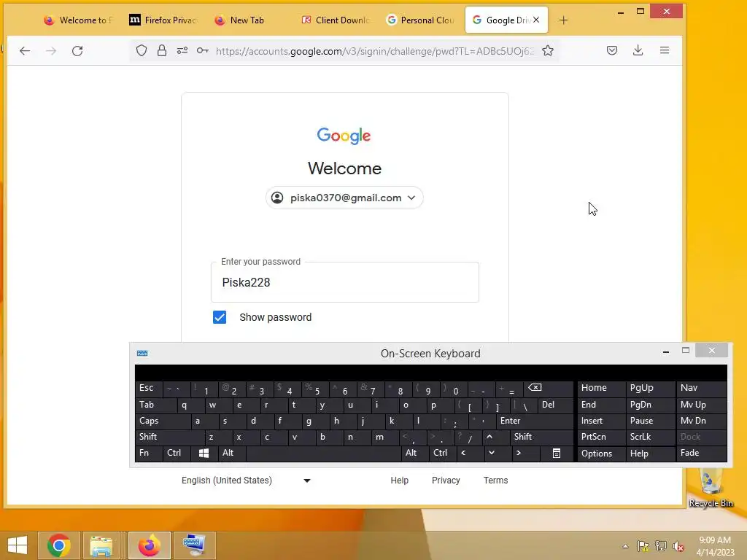Click Options key on On-Screen Keyboard
The image size is (747, 560).
601,454
